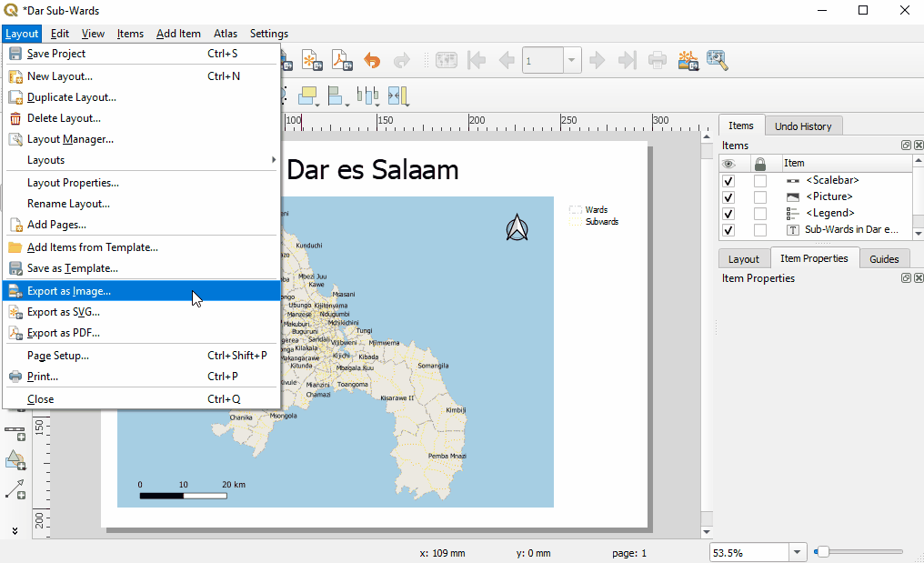This screenshot has height=563, width=924.
Task: Select the Add Arrow tool
Action: pos(15,489)
